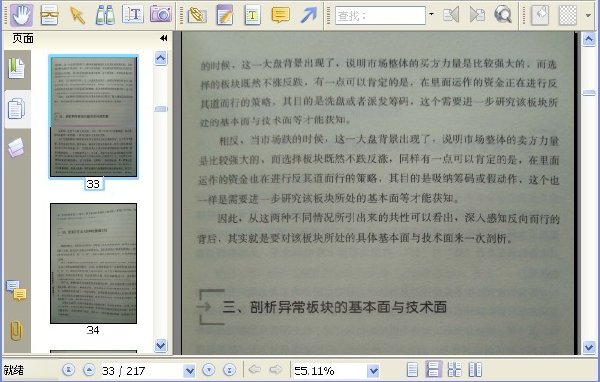Click heading 三、剖析异常板块的基本面与技术面
This screenshot has height=382, width=600.
(334, 307)
